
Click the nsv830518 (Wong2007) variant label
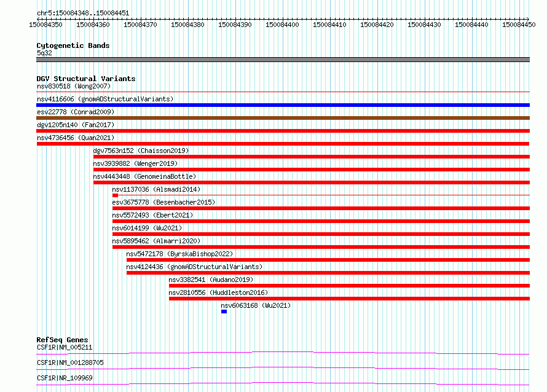(x=74, y=86)
